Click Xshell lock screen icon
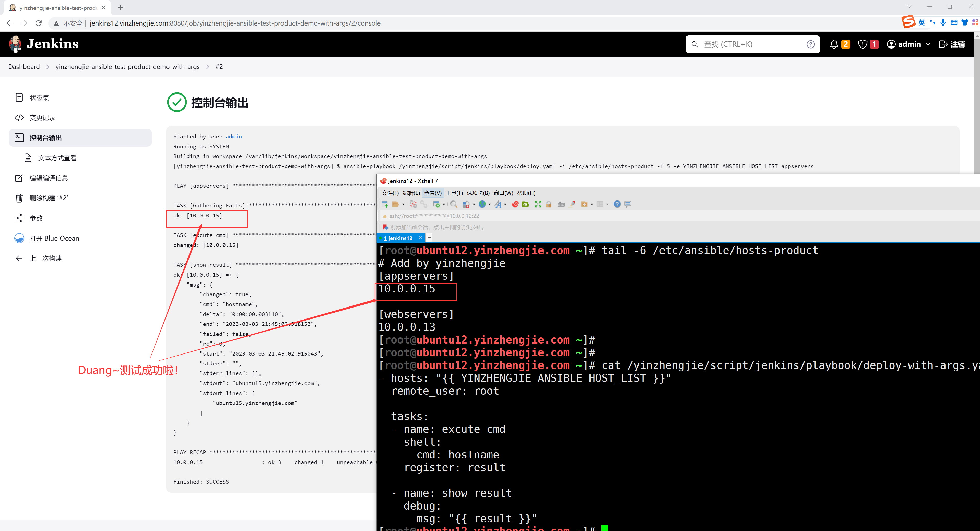This screenshot has width=980, height=531. pyautogui.click(x=549, y=204)
